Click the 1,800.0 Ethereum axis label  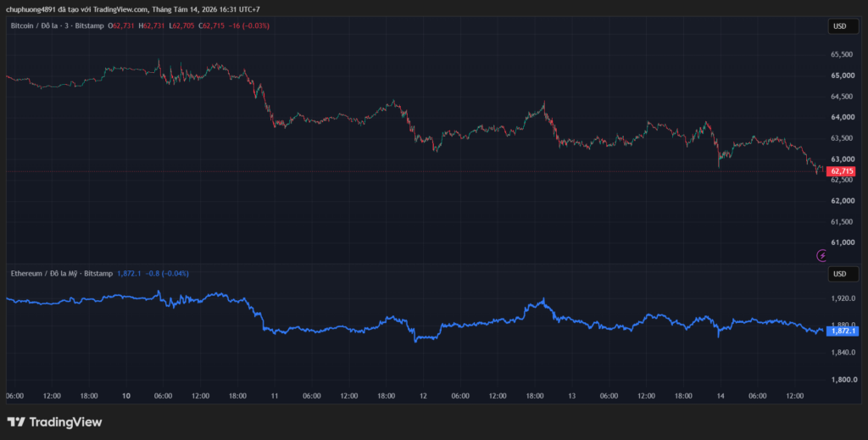pyautogui.click(x=843, y=380)
